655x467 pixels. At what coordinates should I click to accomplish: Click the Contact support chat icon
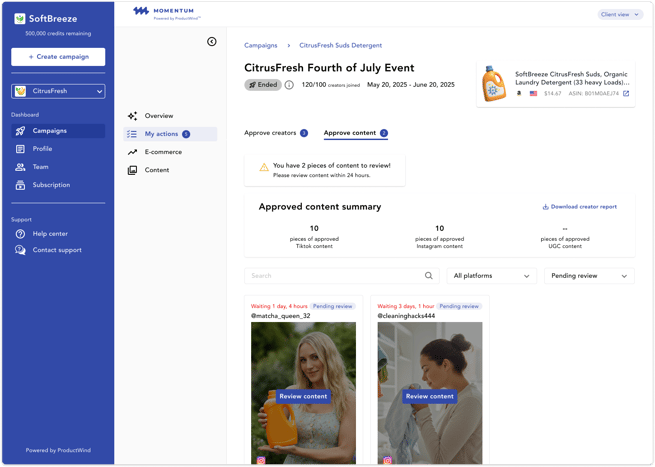click(x=20, y=250)
